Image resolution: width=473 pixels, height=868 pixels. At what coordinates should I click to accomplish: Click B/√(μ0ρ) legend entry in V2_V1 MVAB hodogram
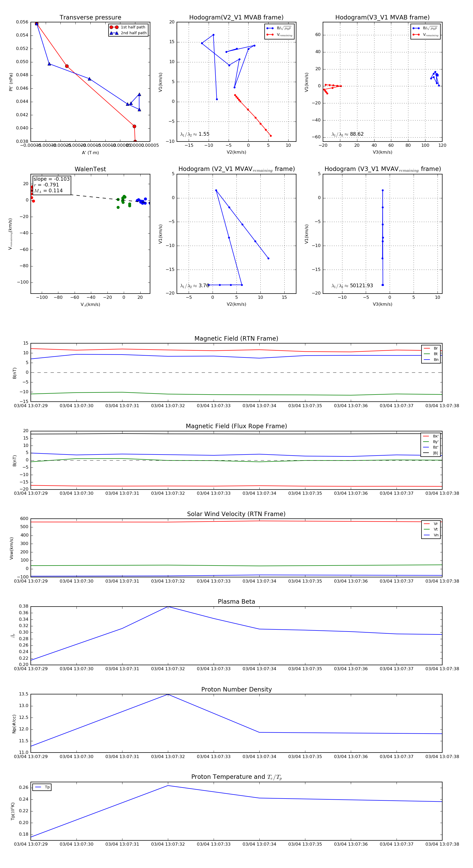pyautogui.click(x=279, y=28)
